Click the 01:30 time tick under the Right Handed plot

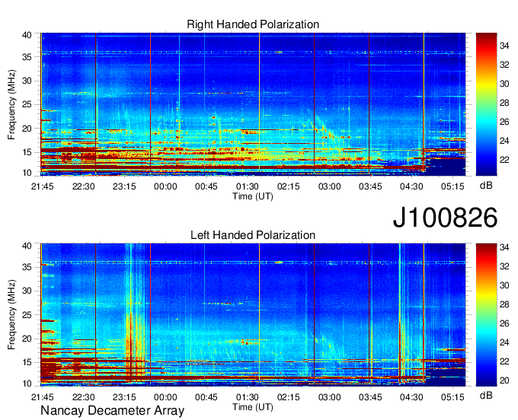tap(247, 186)
